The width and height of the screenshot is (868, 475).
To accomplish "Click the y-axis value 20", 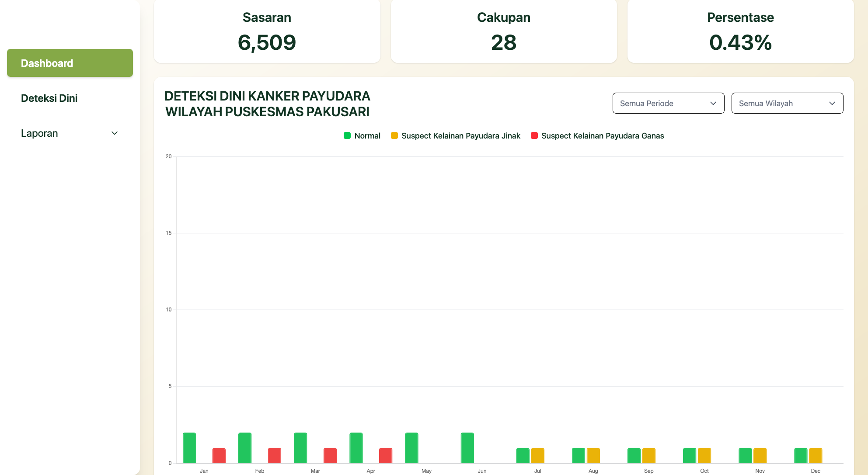I will click(x=168, y=156).
